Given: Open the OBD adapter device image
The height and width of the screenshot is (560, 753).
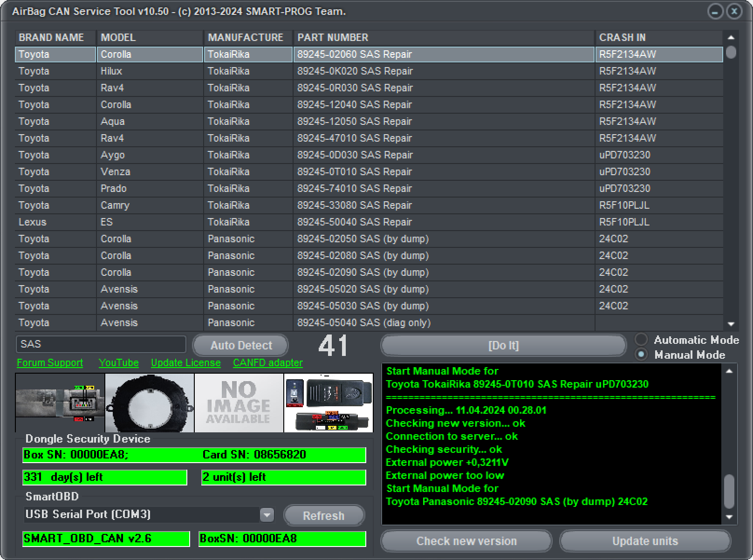Looking at the screenshot, I should click(x=329, y=403).
